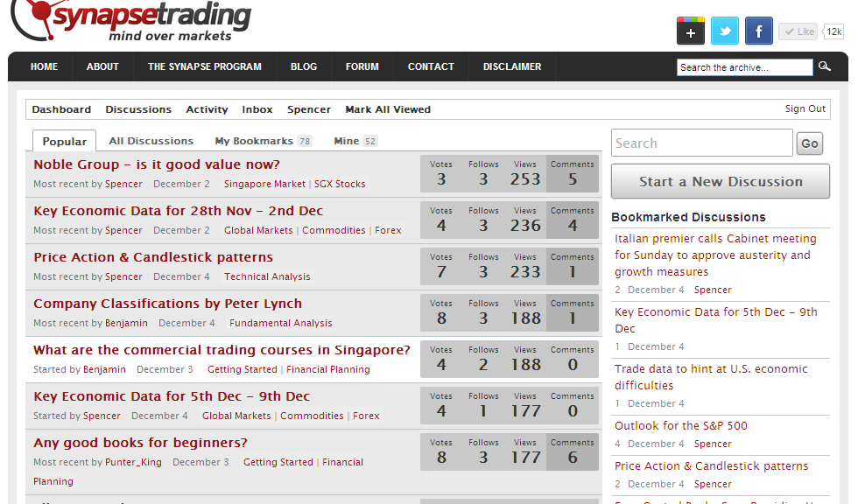Click the magnifier icon beside archive search
The height and width of the screenshot is (504, 858).
coord(825,66)
